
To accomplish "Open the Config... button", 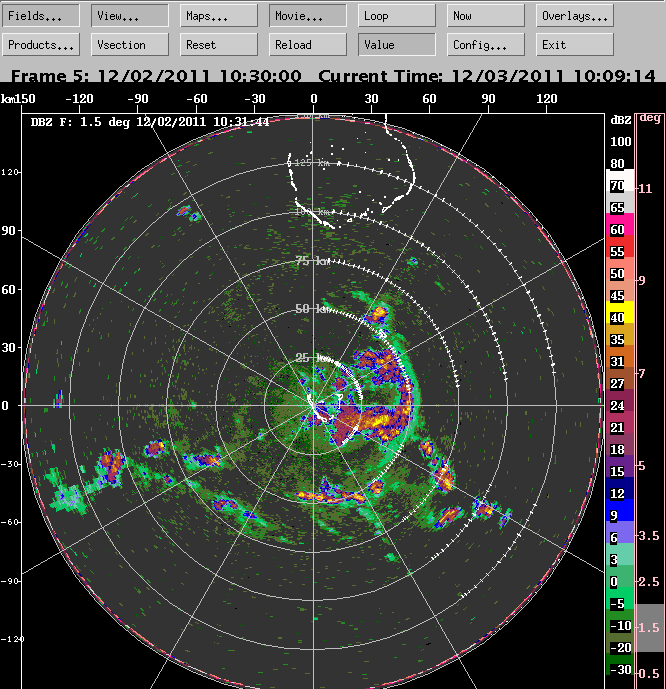I will click(x=486, y=45).
